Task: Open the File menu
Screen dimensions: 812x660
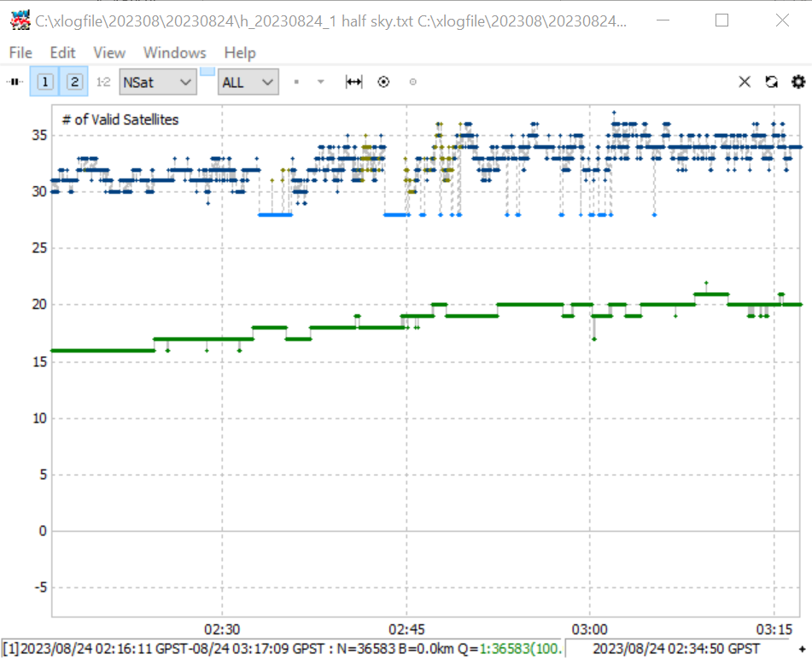Action: pyautogui.click(x=20, y=53)
